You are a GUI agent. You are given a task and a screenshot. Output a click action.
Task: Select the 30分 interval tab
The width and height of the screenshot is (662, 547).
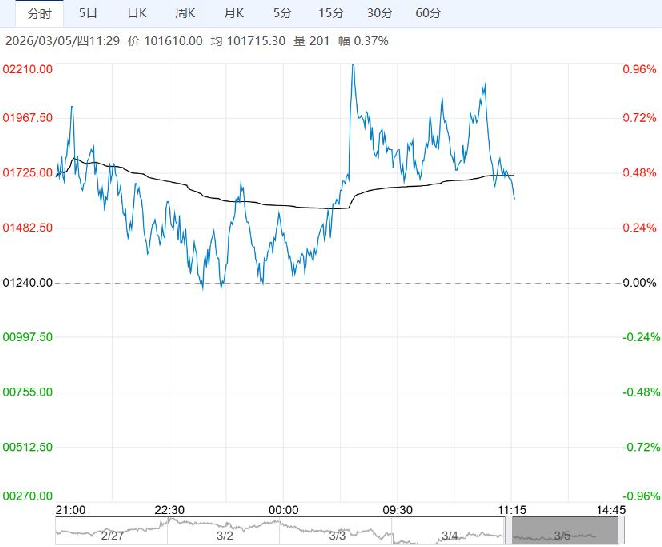[x=380, y=13]
